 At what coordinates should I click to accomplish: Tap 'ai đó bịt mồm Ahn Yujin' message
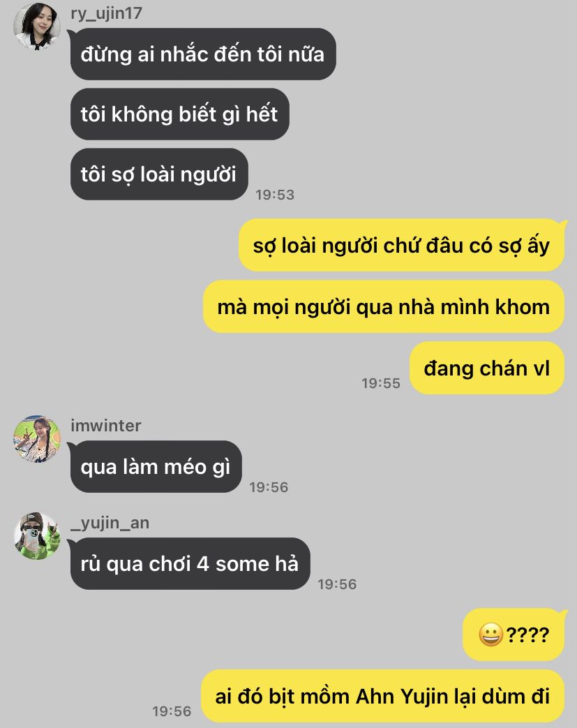point(383,696)
